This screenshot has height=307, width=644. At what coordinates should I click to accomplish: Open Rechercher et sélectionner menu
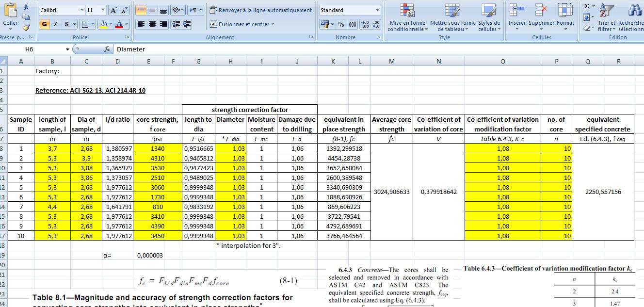coord(631,17)
